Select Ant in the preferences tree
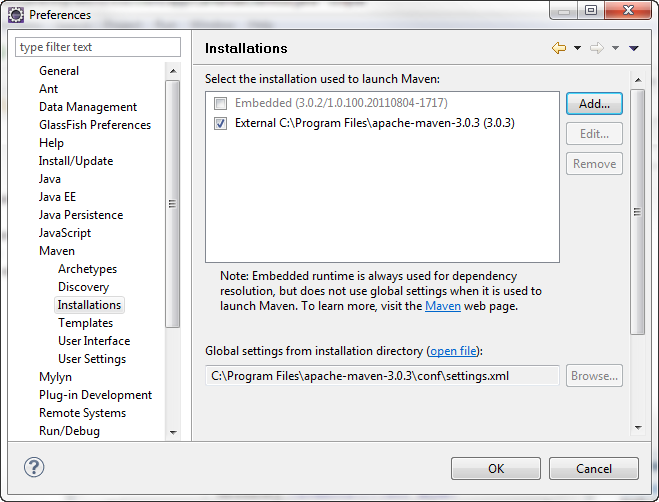Viewport: 659px width, 502px height. pyautogui.click(x=48, y=89)
